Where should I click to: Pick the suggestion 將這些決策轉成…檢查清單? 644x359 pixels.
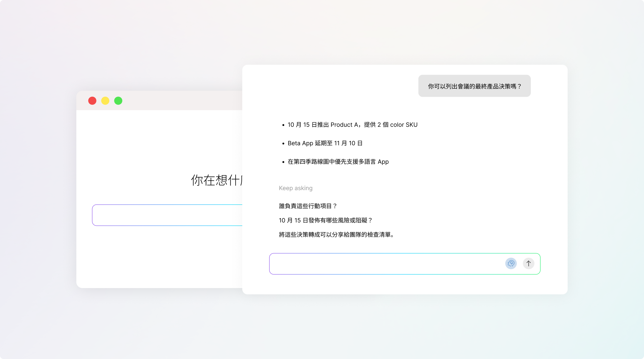click(337, 234)
